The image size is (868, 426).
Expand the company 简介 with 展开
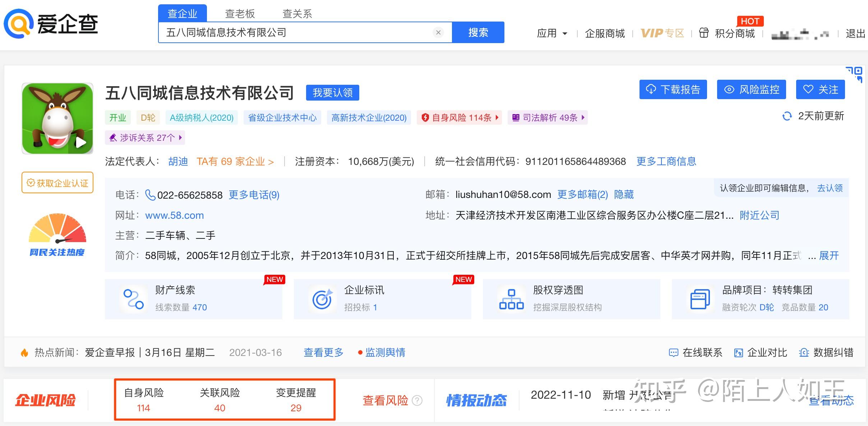[x=829, y=255]
